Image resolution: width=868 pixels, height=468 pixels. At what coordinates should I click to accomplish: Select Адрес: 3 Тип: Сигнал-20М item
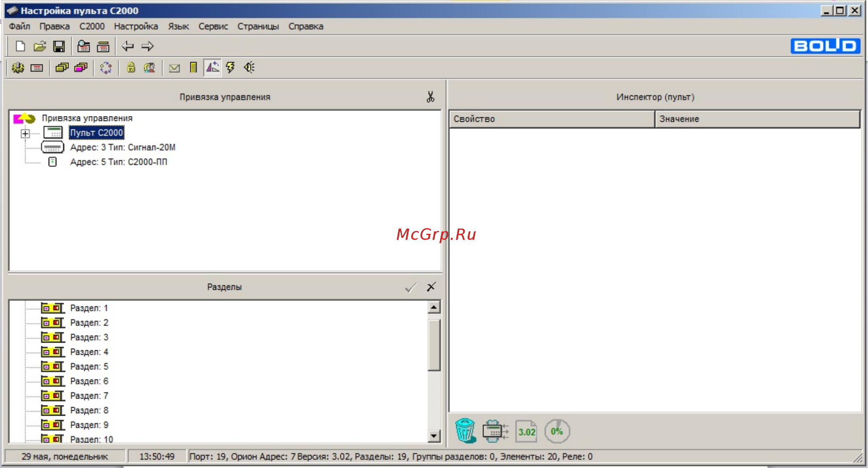[x=123, y=148]
